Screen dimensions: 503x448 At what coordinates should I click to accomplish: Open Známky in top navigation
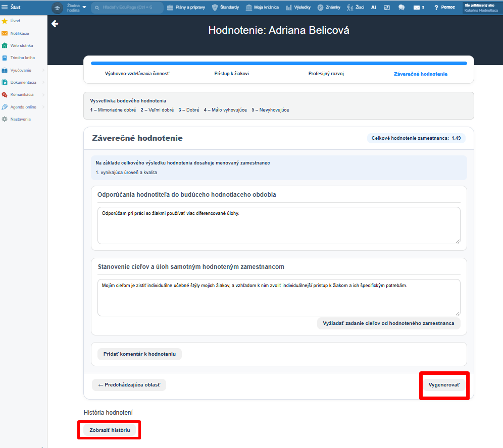point(329,8)
